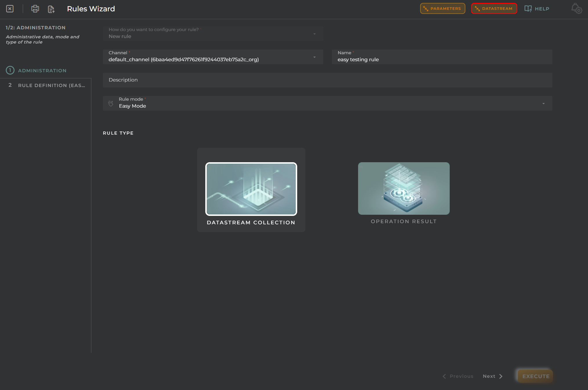Click the OPERATION RESULT label
Screen dimensions: 588x390
pos(404,221)
